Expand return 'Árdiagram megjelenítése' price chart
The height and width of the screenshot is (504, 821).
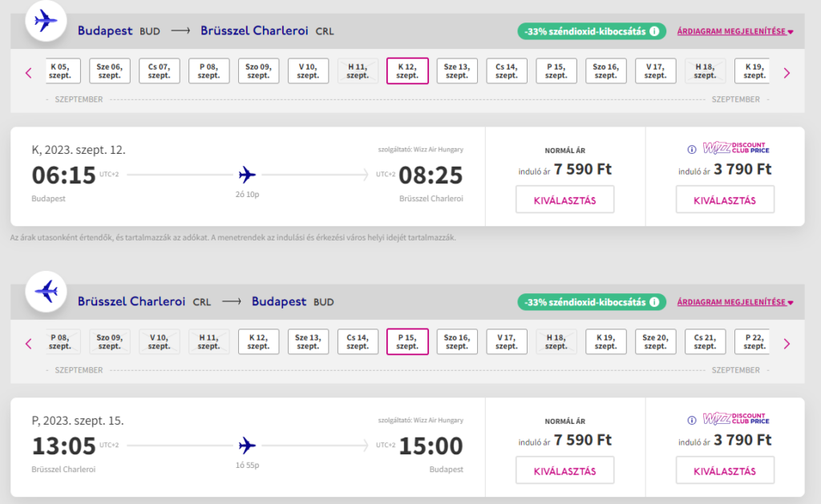click(734, 302)
